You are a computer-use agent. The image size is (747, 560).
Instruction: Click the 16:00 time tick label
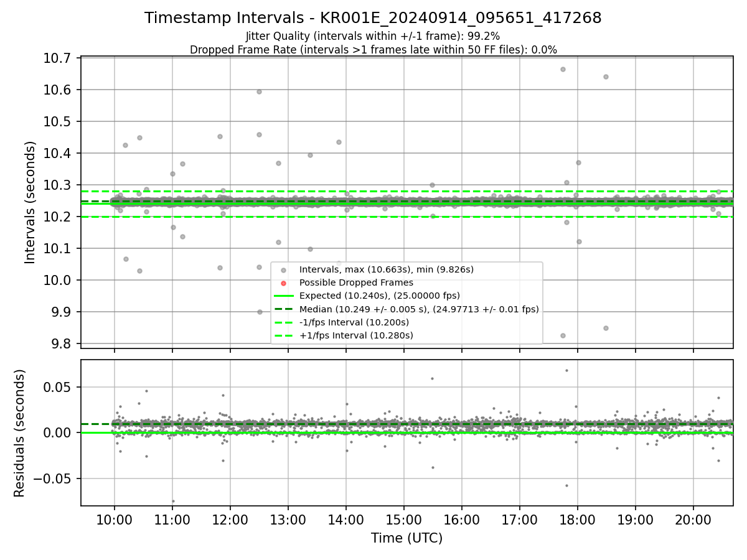point(462,519)
